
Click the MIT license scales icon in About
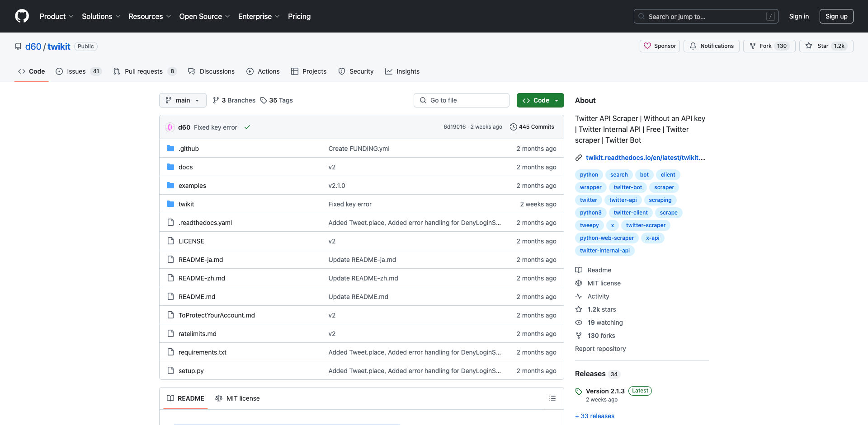pyautogui.click(x=579, y=283)
